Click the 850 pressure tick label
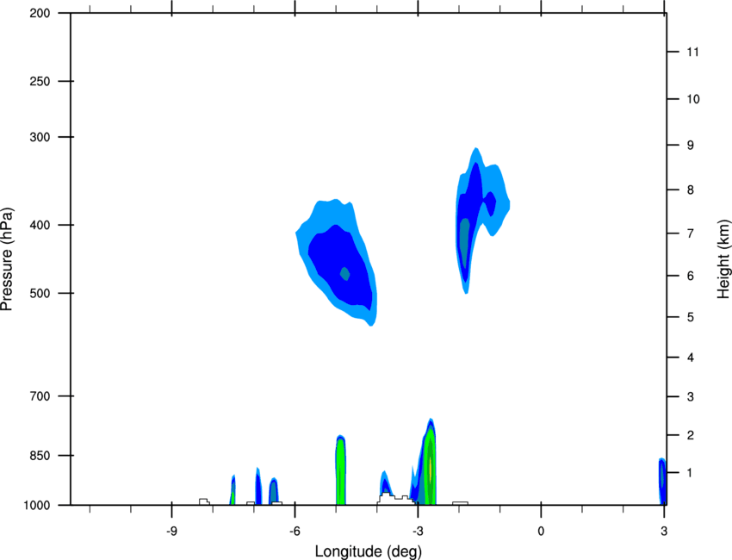Screen dimensions: 732x560 coord(40,456)
